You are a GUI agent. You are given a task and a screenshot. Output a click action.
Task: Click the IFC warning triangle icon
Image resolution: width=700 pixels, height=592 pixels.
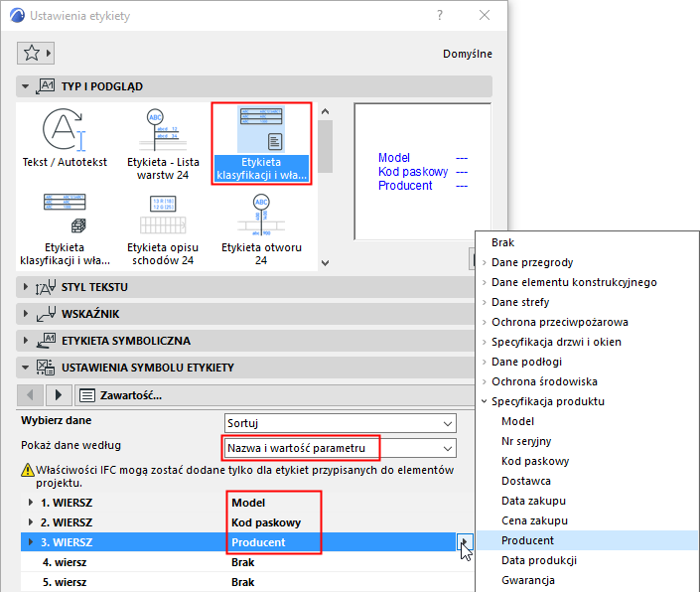click(28, 470)
